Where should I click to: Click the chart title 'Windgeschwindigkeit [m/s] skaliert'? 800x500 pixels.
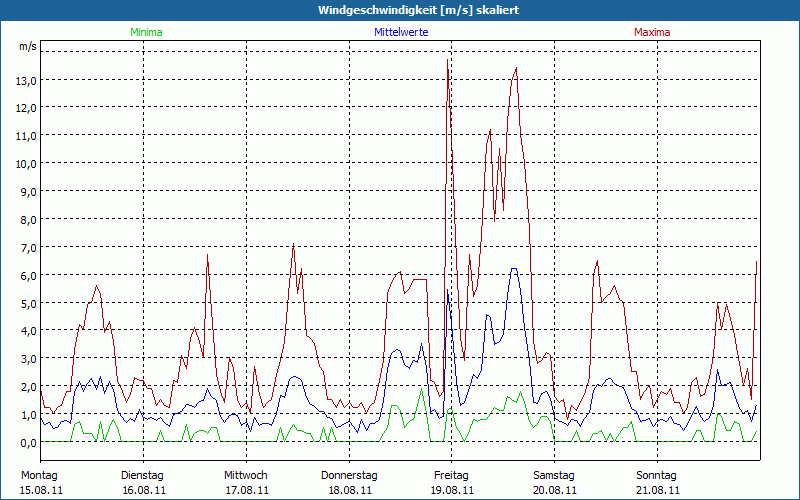(x=418, y=10)
